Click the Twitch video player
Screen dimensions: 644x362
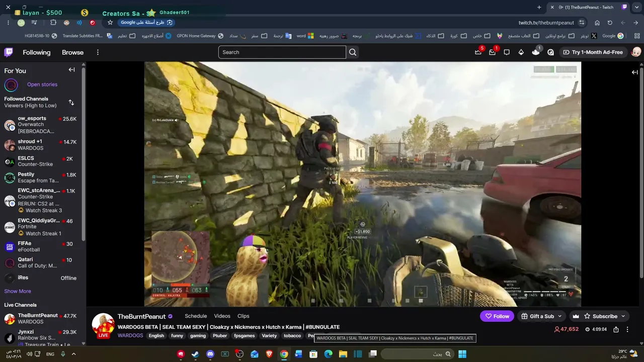tap(363, 184)
